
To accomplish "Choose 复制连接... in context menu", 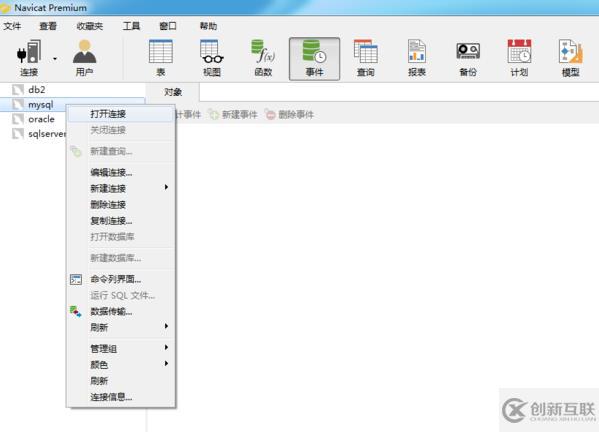I will click(x=121, y=220).
